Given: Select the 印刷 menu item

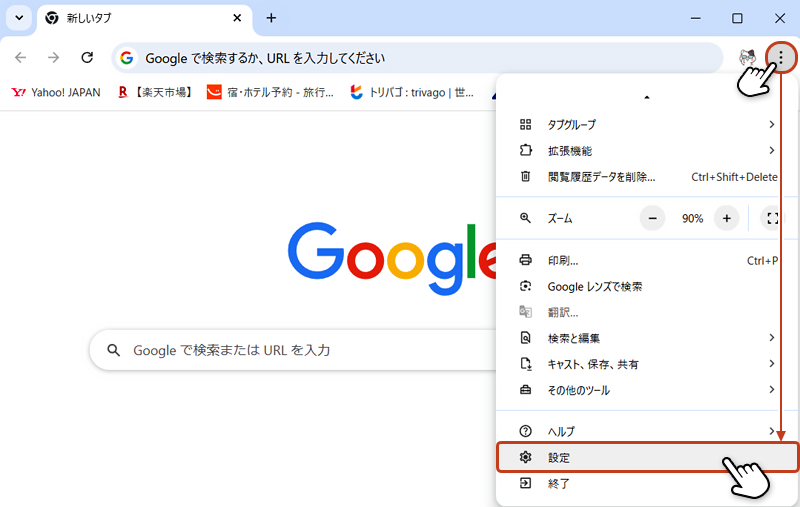Looking at the screenshot, I should [x=646, y=261].
